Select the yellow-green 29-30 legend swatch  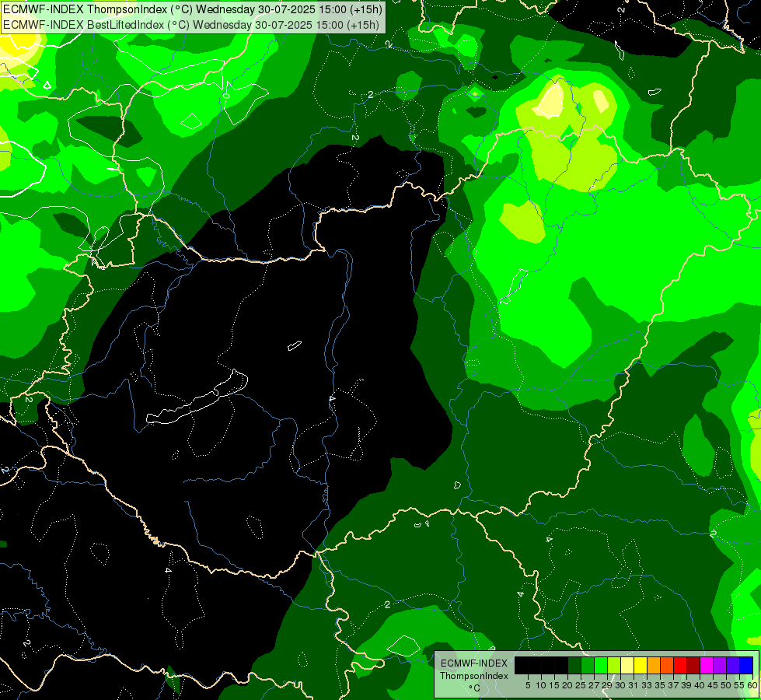614,665
